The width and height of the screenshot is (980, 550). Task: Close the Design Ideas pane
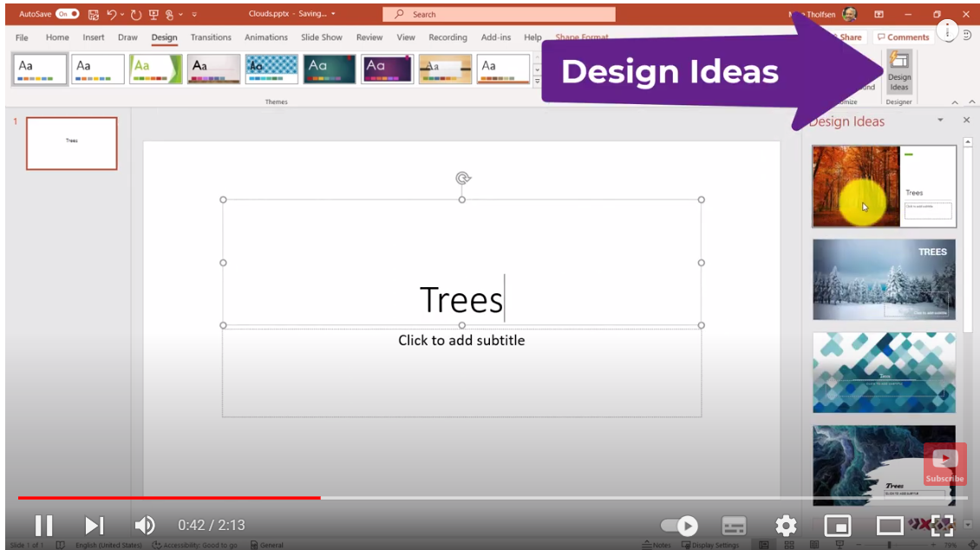(x=966, y=120)
